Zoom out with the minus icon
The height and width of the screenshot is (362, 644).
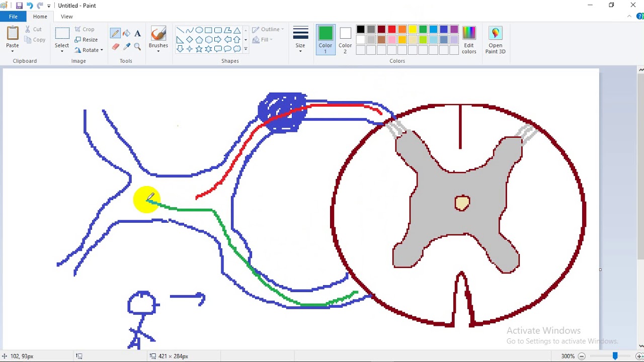pos(581,356)
